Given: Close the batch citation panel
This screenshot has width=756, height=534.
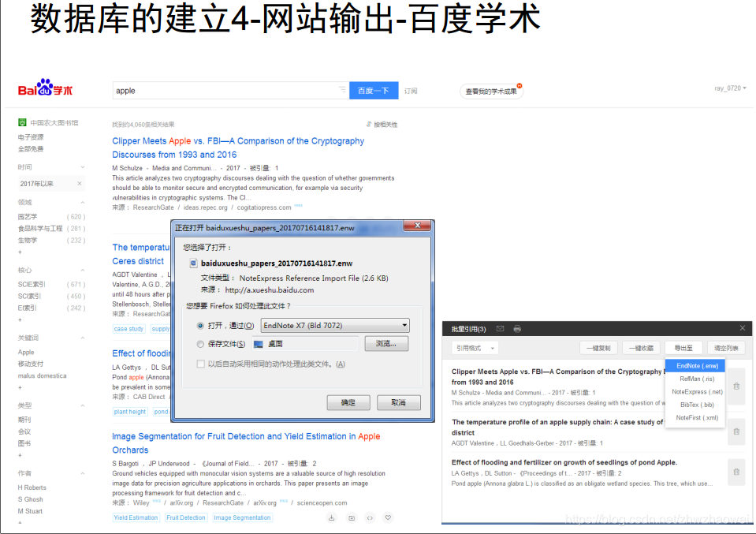Looking at the screenshot, I should 743,328.
